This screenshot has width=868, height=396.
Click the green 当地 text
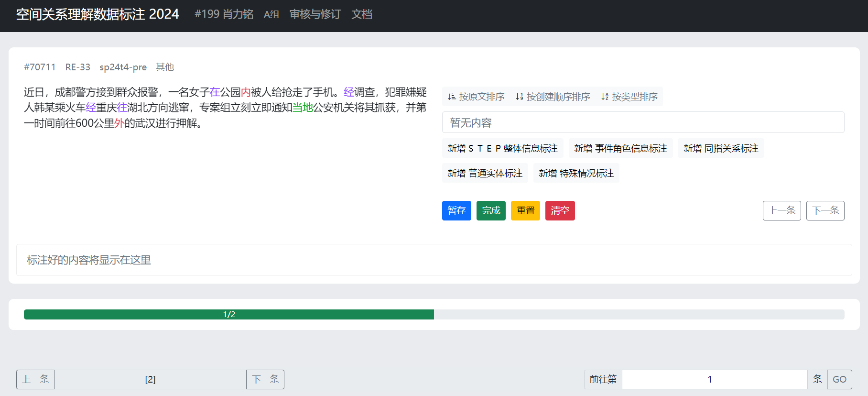[x=303, y=108]
